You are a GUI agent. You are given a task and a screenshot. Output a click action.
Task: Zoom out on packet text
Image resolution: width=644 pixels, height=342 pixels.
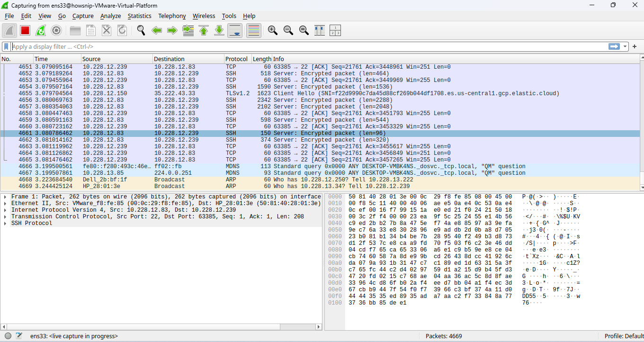click(288, 31)
